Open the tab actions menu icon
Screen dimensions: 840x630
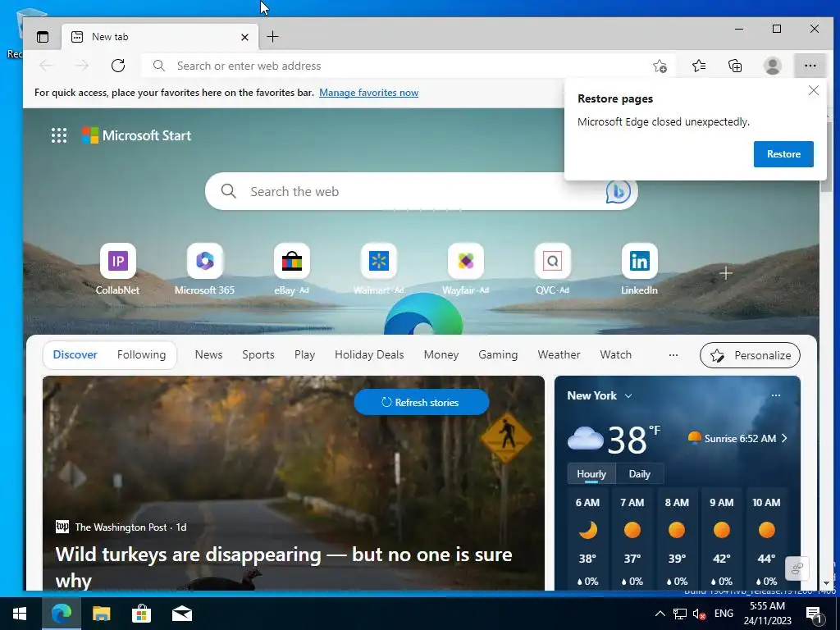[x=43, y=36]
